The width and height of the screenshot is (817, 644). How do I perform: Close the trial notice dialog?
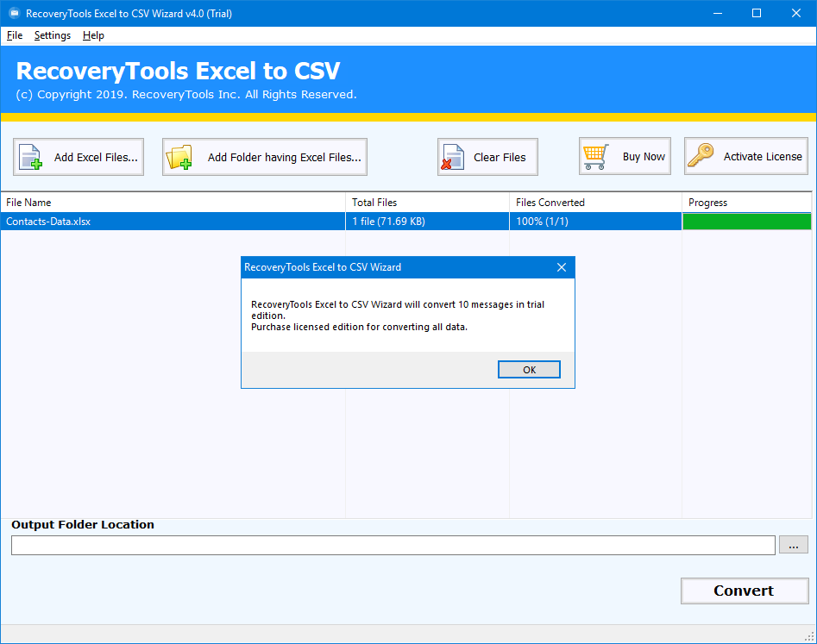561,267
